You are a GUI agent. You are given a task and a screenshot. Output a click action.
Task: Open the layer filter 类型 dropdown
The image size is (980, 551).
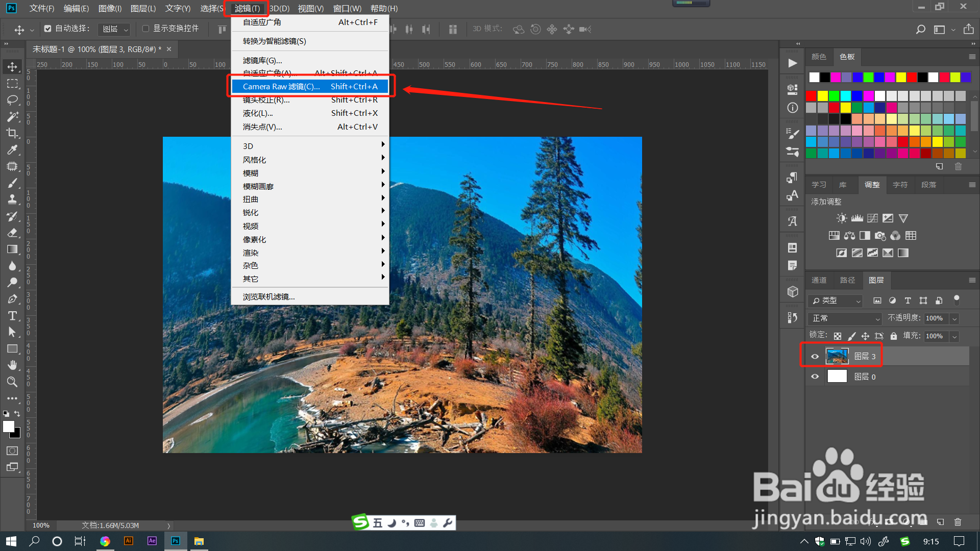[836, 301]
